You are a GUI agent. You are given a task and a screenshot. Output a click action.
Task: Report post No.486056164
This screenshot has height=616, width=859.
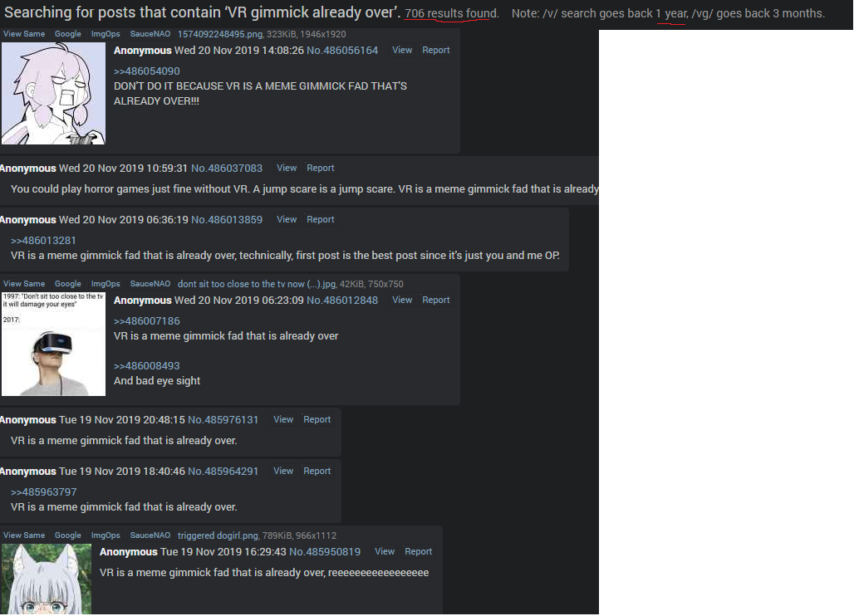tap(436, 50)
